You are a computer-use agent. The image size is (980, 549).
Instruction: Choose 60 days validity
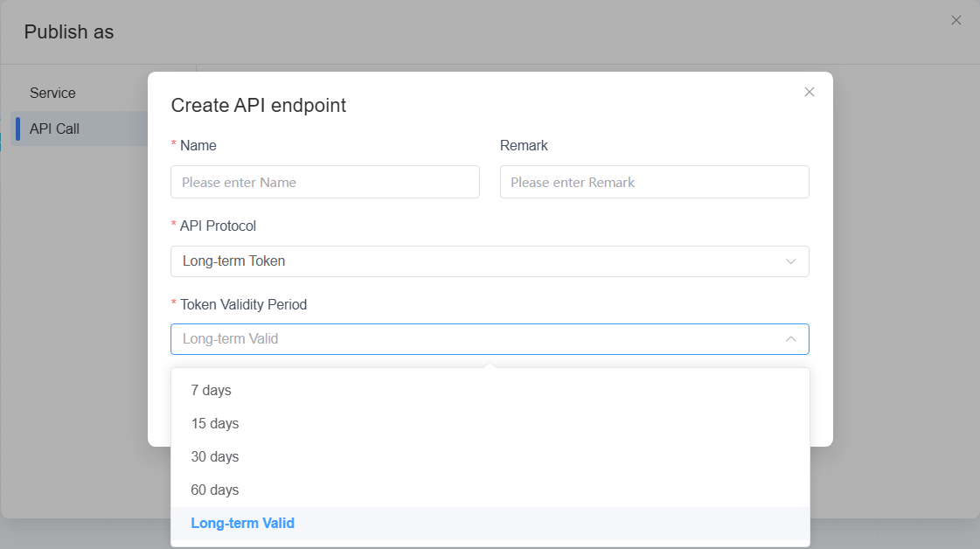tap(490, 490)
